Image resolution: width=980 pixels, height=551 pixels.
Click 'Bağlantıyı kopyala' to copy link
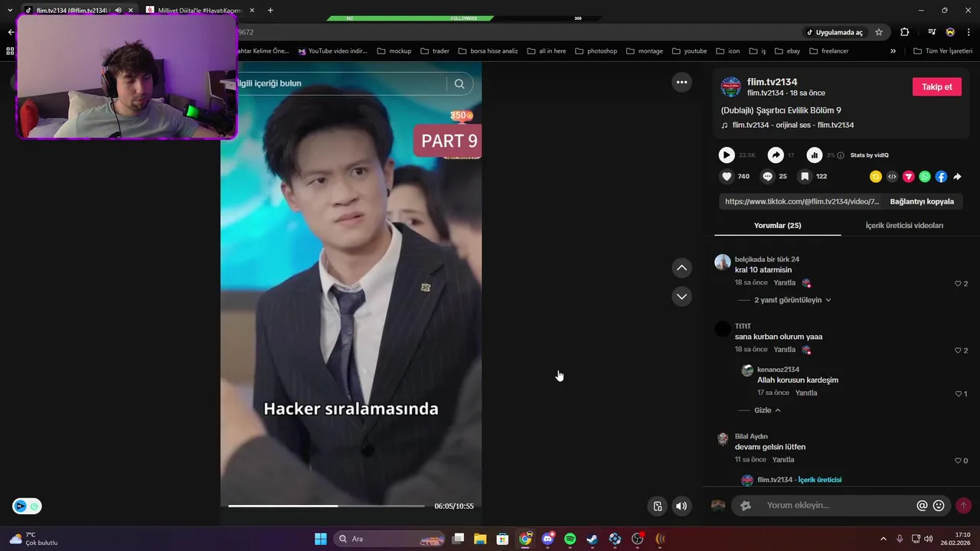(922, 201)
